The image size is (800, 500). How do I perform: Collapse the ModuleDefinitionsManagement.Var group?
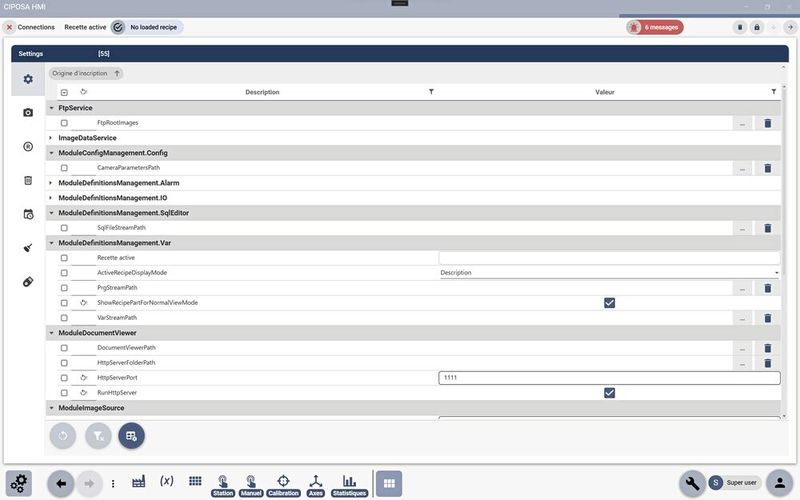click(x=51, y=243)
